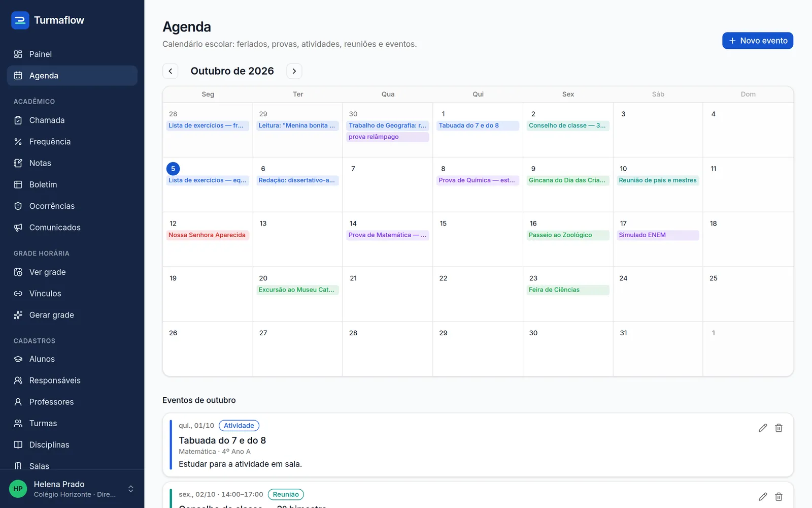Click the Agenda calendar icon in sidebar
This screenshot has height=508, width=812.
[18, 76]
